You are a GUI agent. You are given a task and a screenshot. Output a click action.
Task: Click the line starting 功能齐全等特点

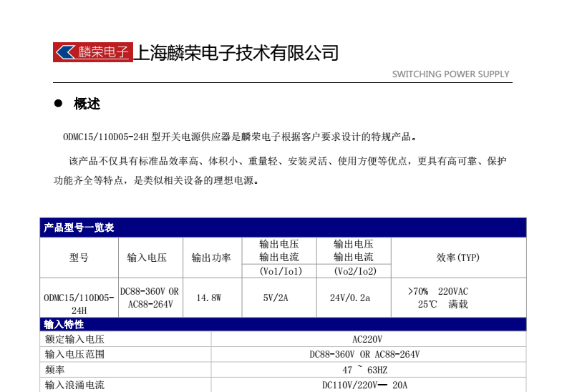click(156, 180)
